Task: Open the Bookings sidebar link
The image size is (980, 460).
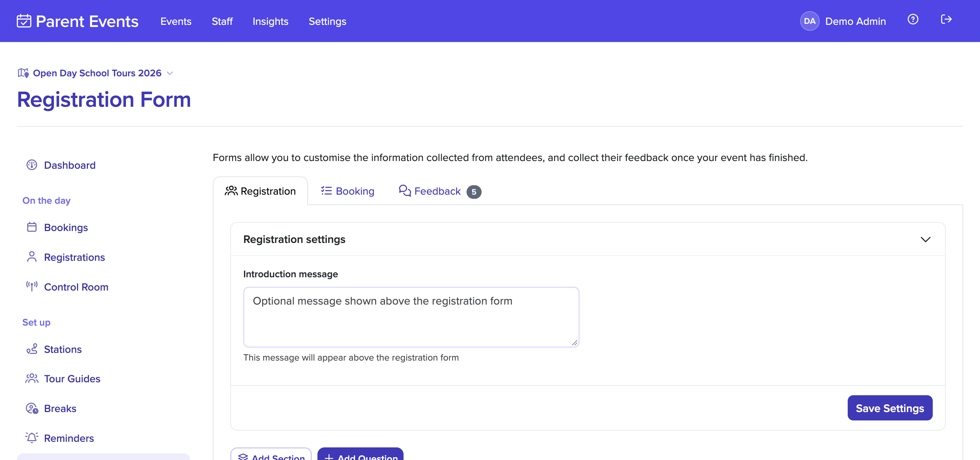Action: tap(66, 228)
